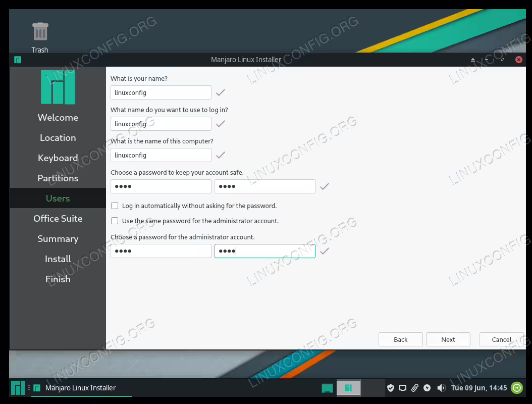Viewport: 532px width, 404px height.
Task: Open the Manjaro start menu in the taskbar
Action: point(18,388)
